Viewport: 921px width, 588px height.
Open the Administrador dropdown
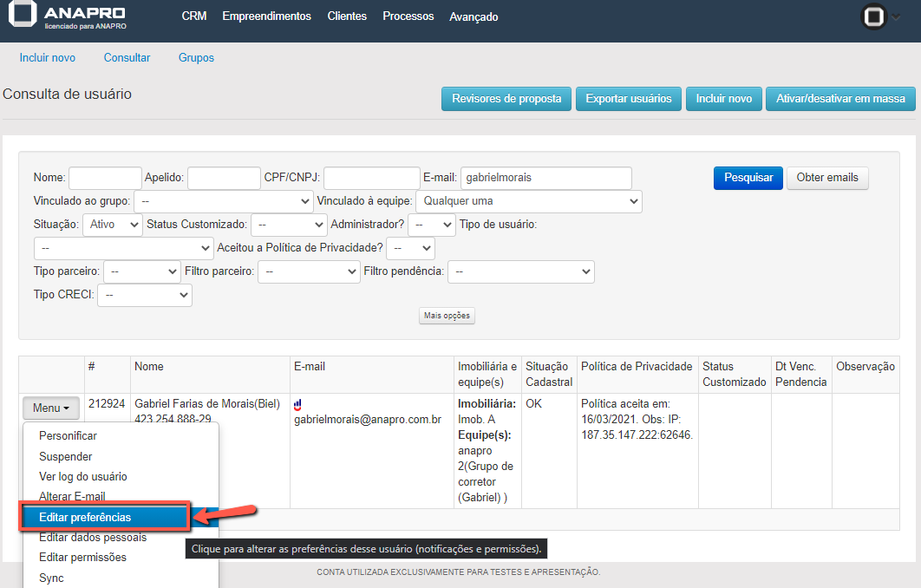click(431, 225)
